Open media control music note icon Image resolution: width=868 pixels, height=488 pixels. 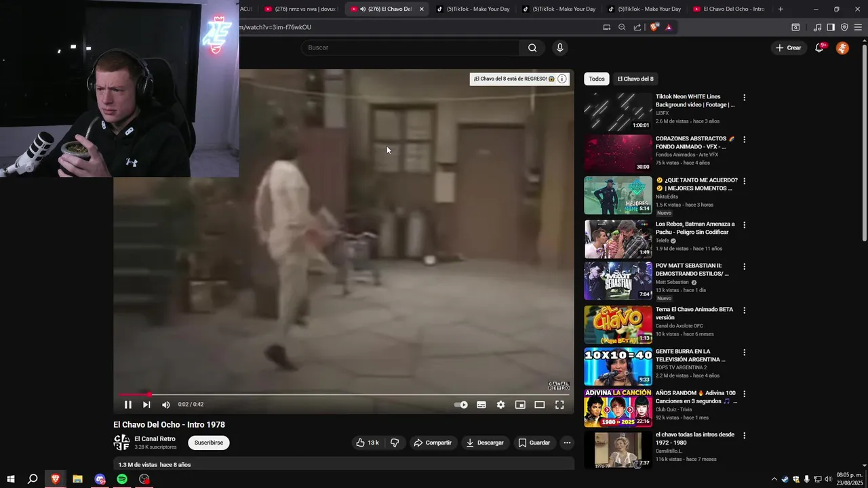point(817,27)
